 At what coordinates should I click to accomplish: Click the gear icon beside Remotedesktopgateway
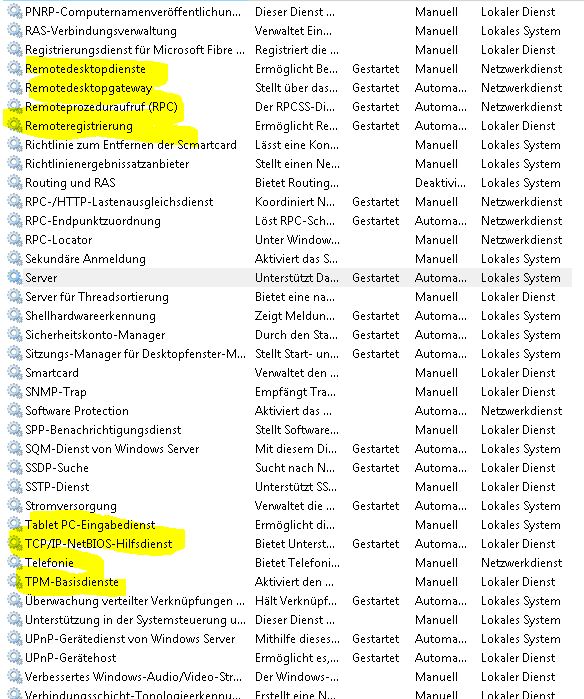pyautogui.click(x=14, y=88)
